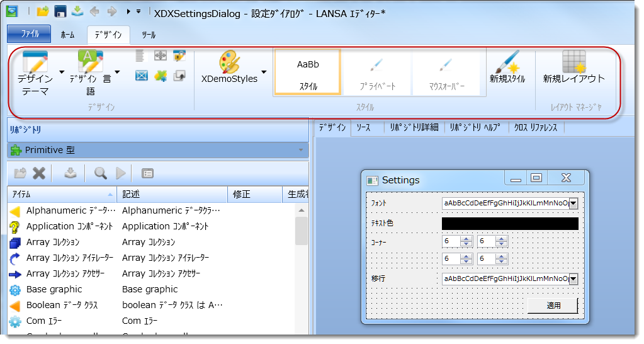Image resolution: width=644 pixels, height=344 pixels.
Task: Open the quick access toolbar customize dropdown
Action: [138, 11]
